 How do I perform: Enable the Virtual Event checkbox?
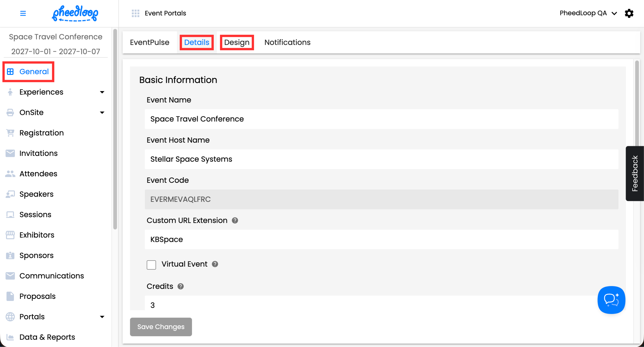151,265
